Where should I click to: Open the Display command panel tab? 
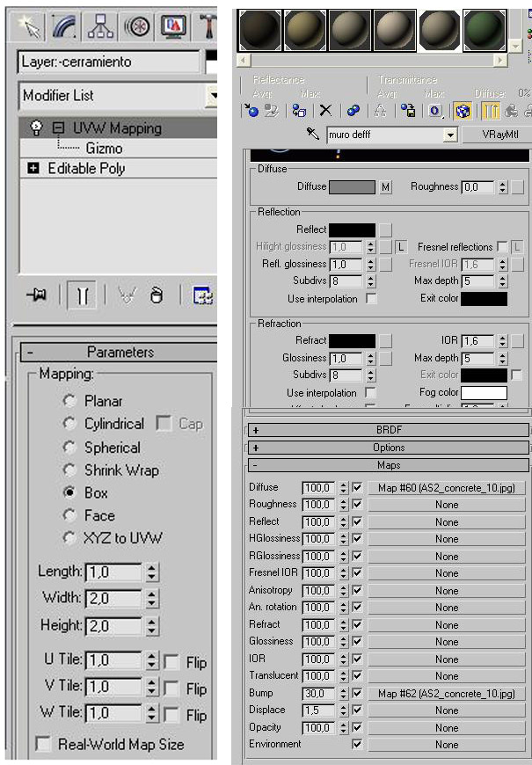pos(173,26)
